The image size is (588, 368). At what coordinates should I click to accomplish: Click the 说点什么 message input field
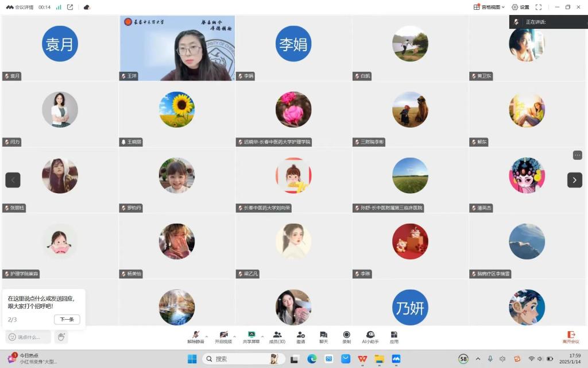click(29, 337)
